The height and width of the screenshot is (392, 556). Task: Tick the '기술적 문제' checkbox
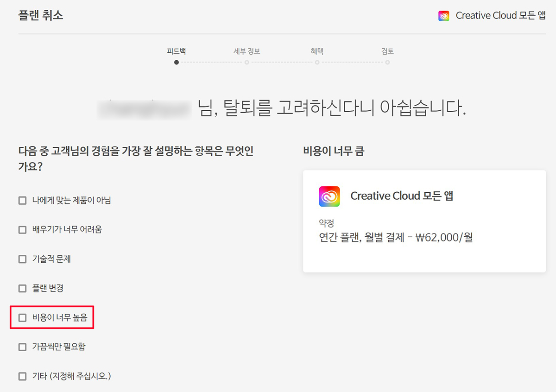coord(22,259)
